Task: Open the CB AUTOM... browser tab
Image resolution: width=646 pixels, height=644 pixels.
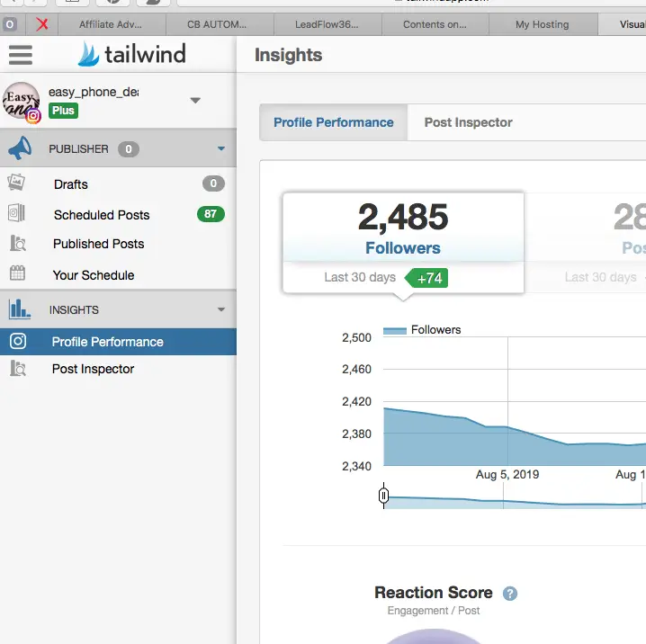Action: point(220,24)
